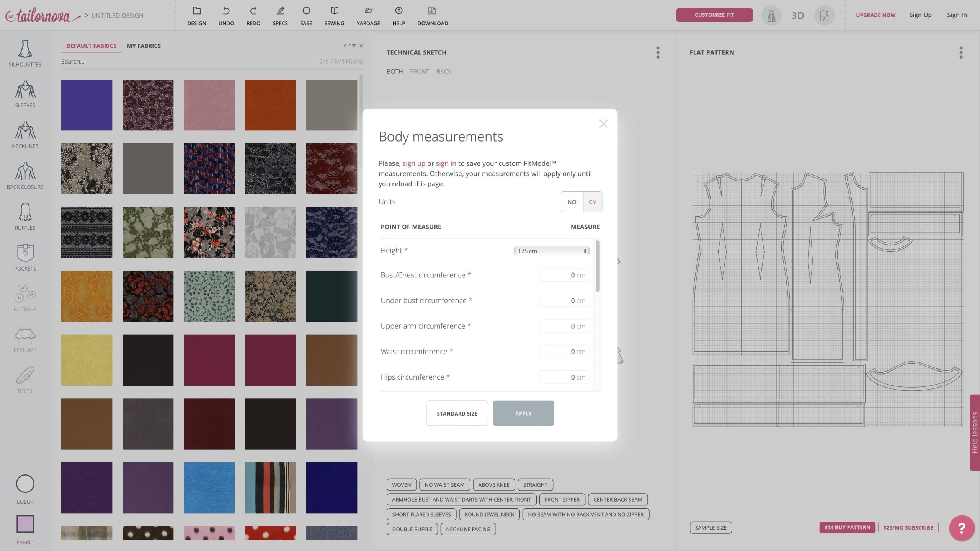
Task: Switch to My Fabrics tab
Action: tap(144, 46)
